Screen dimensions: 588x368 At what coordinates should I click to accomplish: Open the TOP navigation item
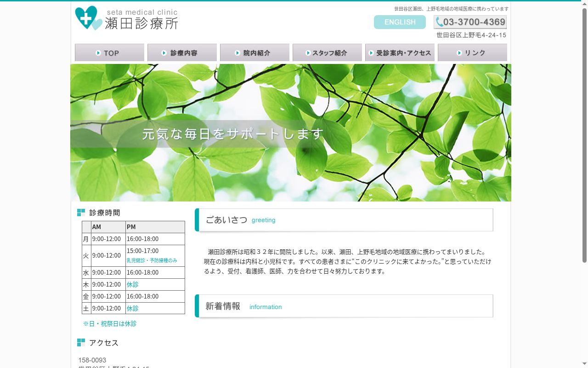click(109, 52)
